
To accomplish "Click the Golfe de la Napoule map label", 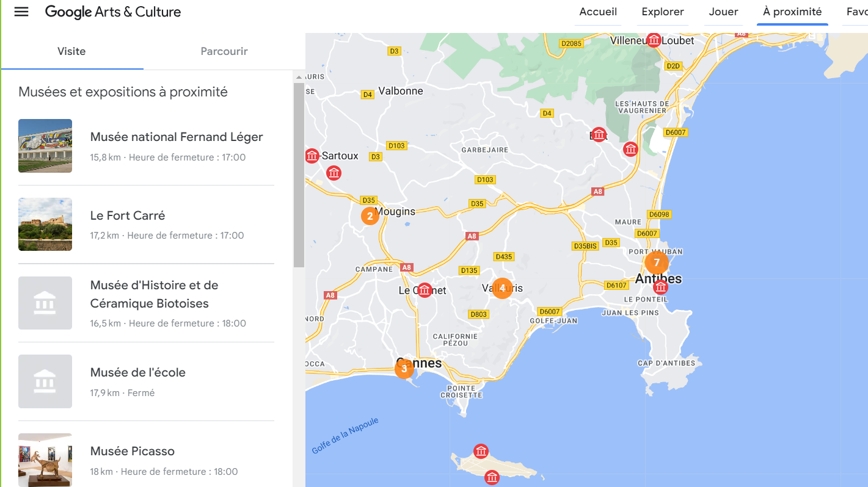I will (345, 436).
